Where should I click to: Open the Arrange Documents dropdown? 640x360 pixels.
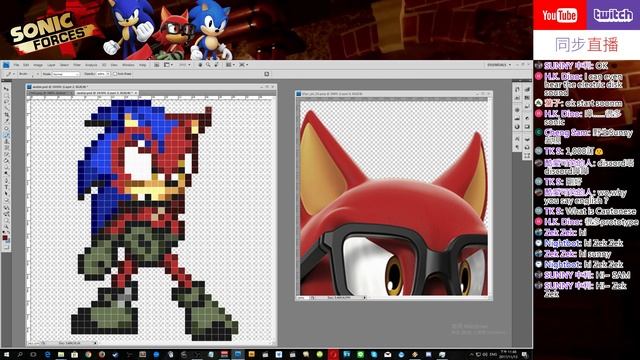click(230, 64)
